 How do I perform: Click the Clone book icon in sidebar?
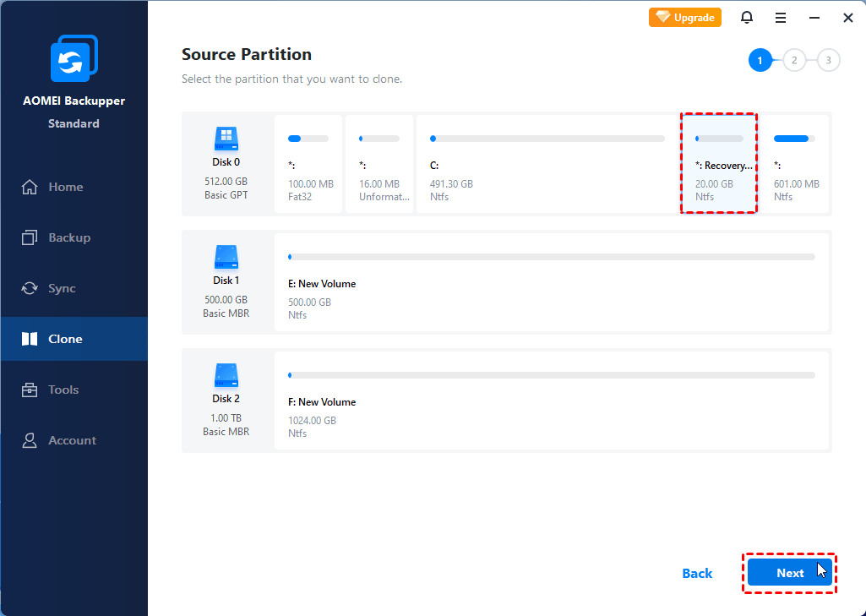point(30,339)
